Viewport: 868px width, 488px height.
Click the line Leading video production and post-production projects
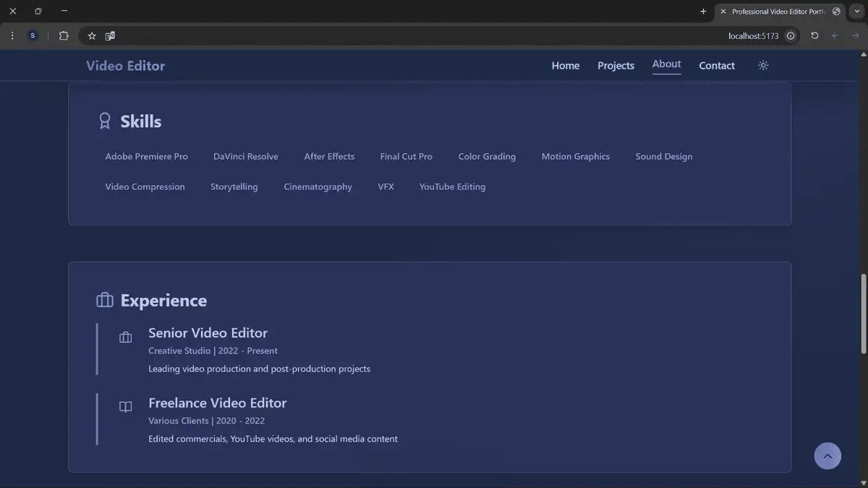[259, 369]
